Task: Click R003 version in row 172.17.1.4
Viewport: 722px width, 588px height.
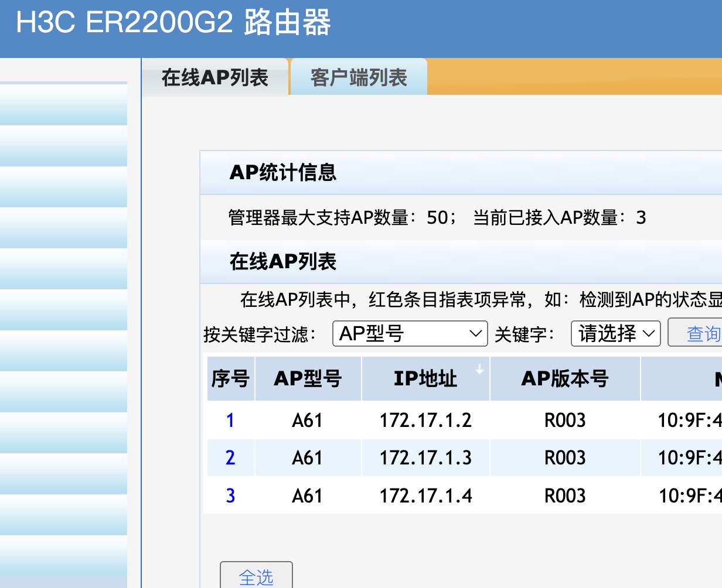Action: point(565,496)
